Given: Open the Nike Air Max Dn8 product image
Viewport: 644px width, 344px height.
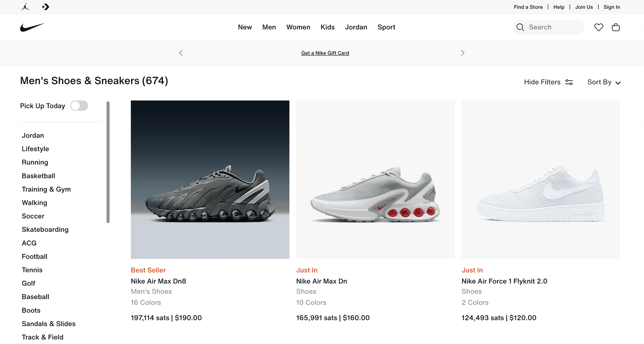Looking at the screenshot, I should click(x=210, y=180).
